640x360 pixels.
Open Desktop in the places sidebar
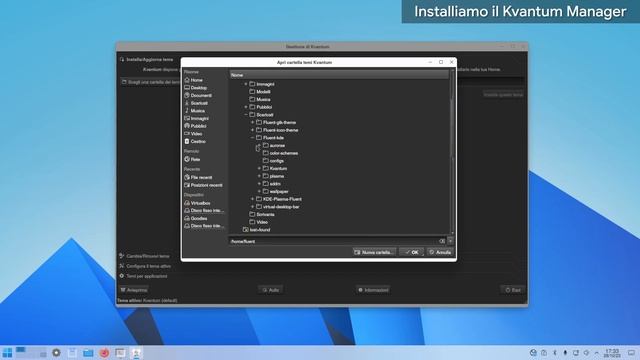click(196, 88)
